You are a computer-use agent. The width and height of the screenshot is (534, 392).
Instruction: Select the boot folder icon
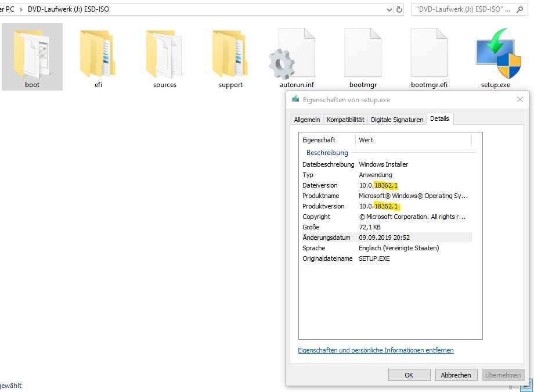(x=31, y=54)
